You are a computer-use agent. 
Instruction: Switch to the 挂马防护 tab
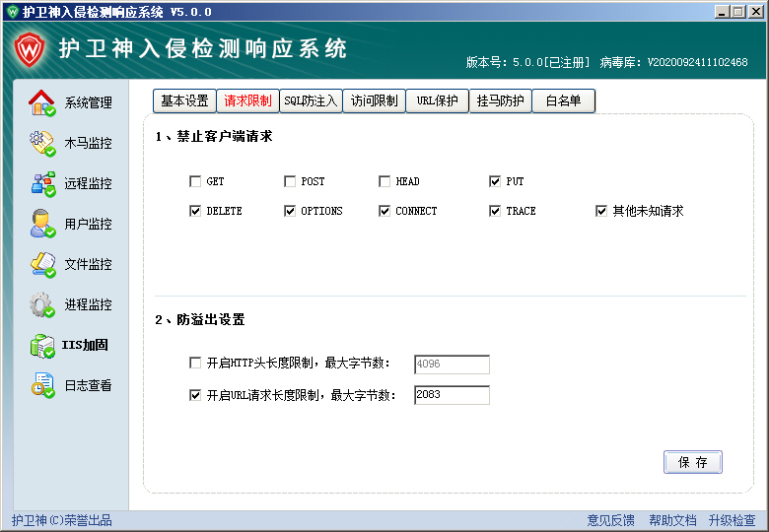click(500, 100)
